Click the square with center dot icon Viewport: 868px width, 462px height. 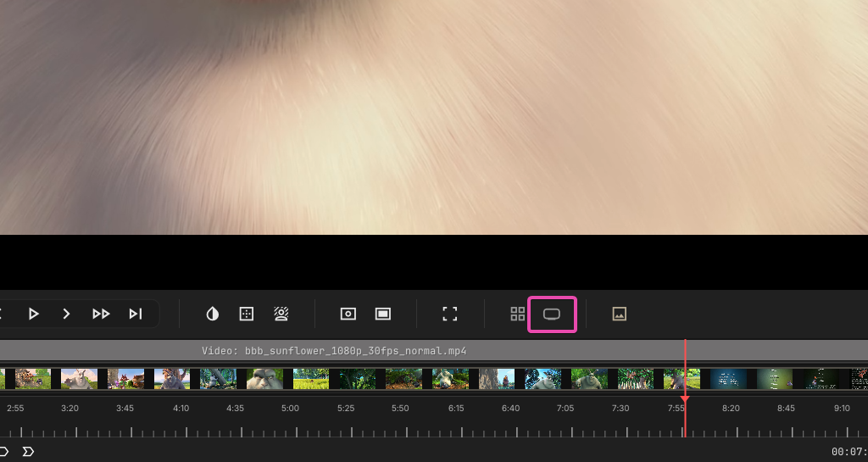[348, 314]
